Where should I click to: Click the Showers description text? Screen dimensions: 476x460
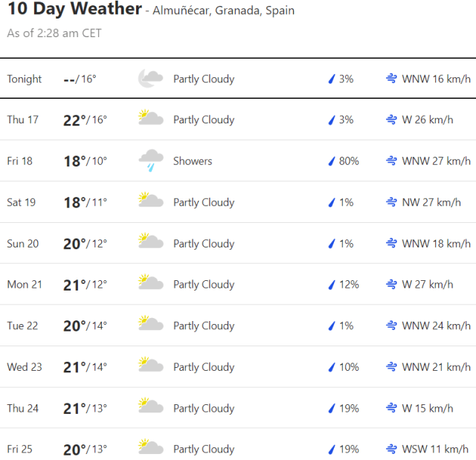point(193,161)
